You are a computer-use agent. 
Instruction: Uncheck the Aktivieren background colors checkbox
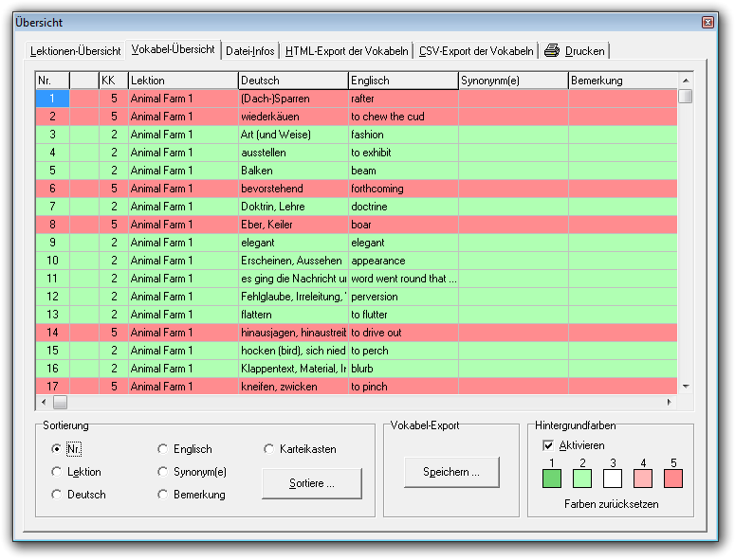click(x=548, y=445)
